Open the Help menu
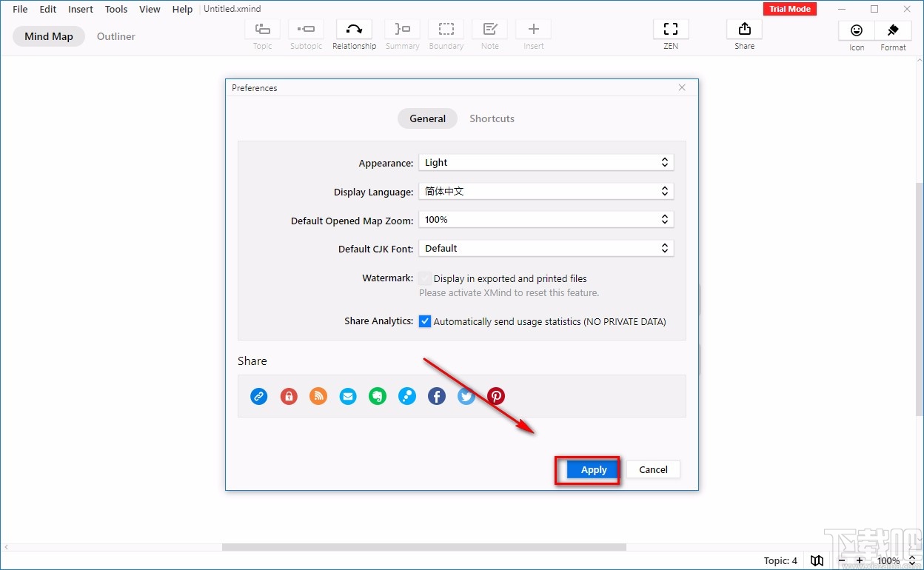Image resolution: width=924 pixels, height=570 pixels. coord(182,9)
